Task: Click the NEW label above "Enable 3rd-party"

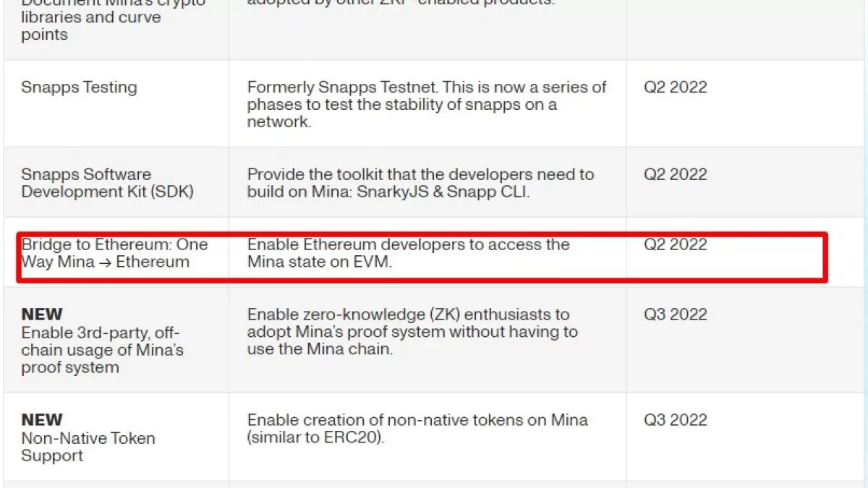Action: pyautogui.click(x=42, y=314)
